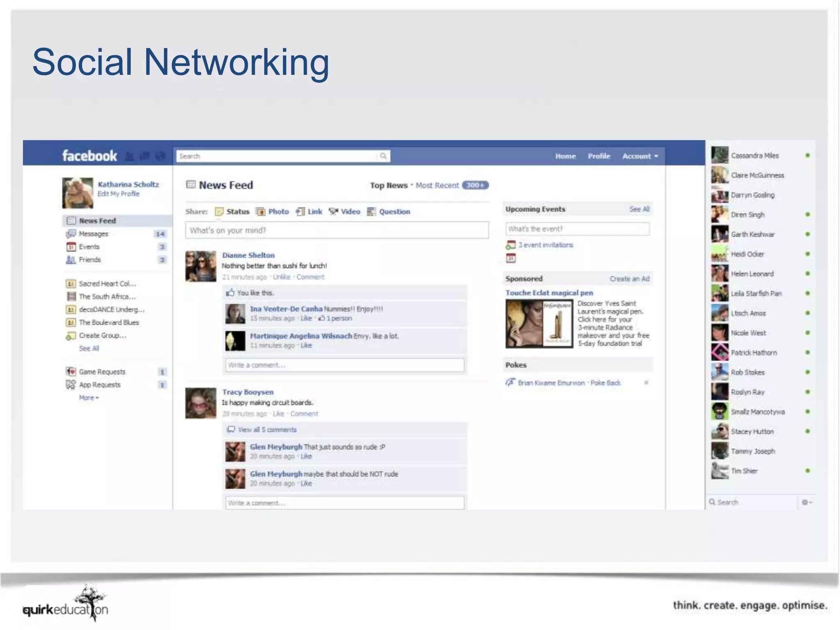Click the Facebook logo
Image resolution: width=840 pixels, height=630 pixels.
coord(89,156)
